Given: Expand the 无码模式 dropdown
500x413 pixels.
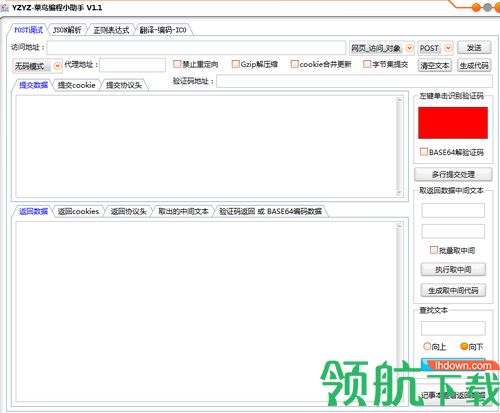Looking at the screenshot, I should tap(57, 66).
